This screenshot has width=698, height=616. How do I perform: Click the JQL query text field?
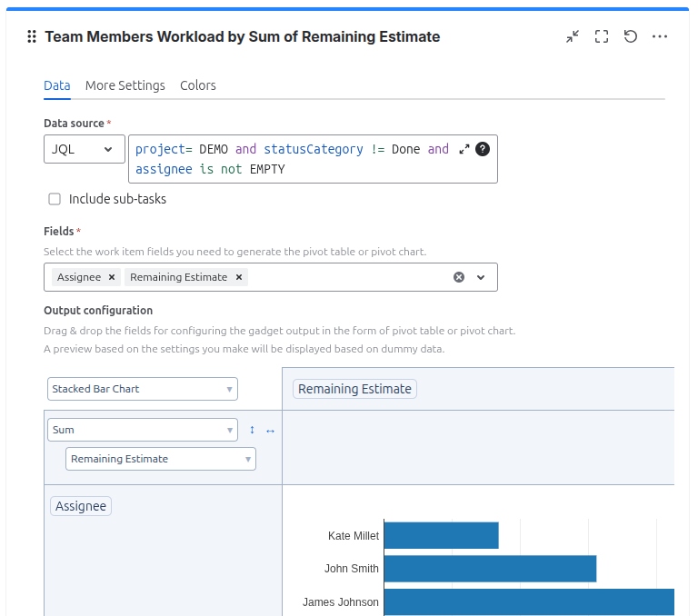tap(291, 159)
